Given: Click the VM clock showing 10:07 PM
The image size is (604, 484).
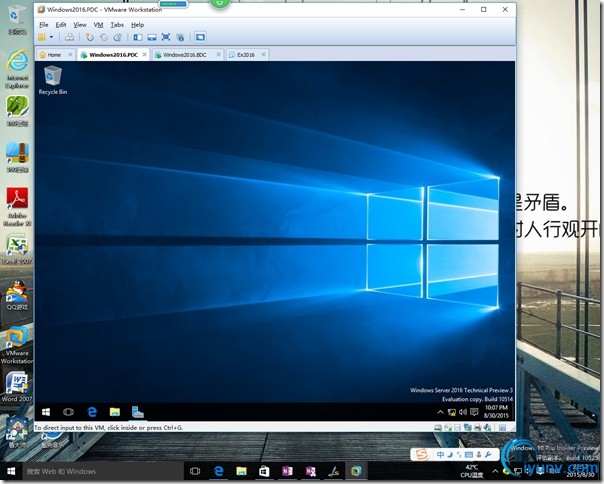Looking at the screenshot, I should tap(497, 412).
